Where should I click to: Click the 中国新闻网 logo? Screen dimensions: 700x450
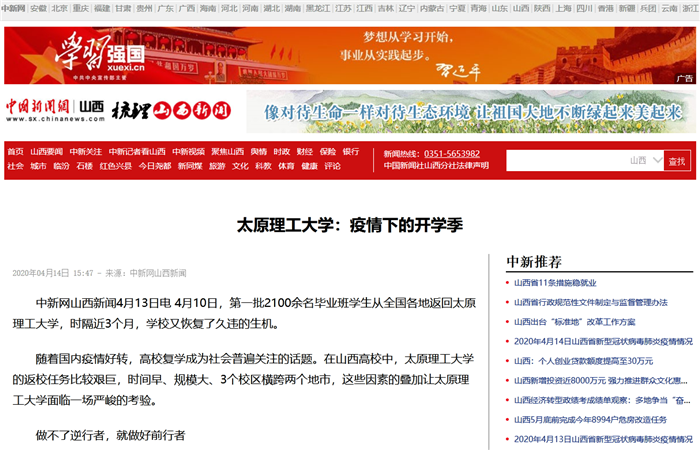click(38, 107)
